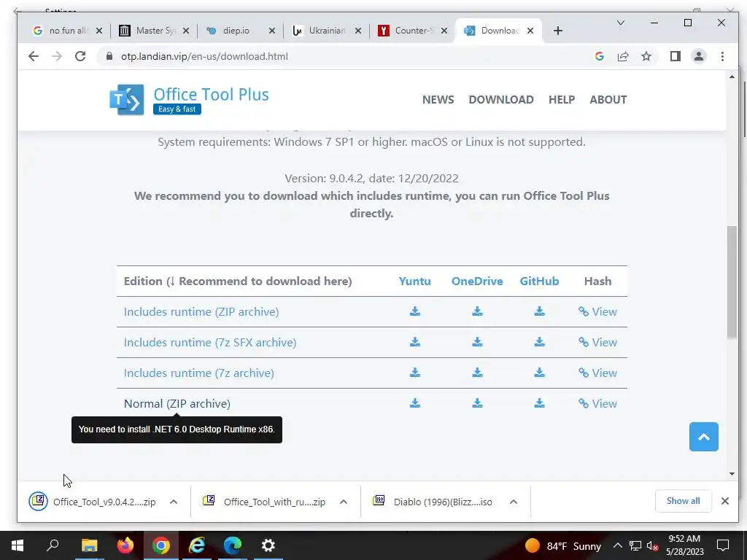
Task: Download Normal ZIP edition from GitHub
Action: (539, 403)
